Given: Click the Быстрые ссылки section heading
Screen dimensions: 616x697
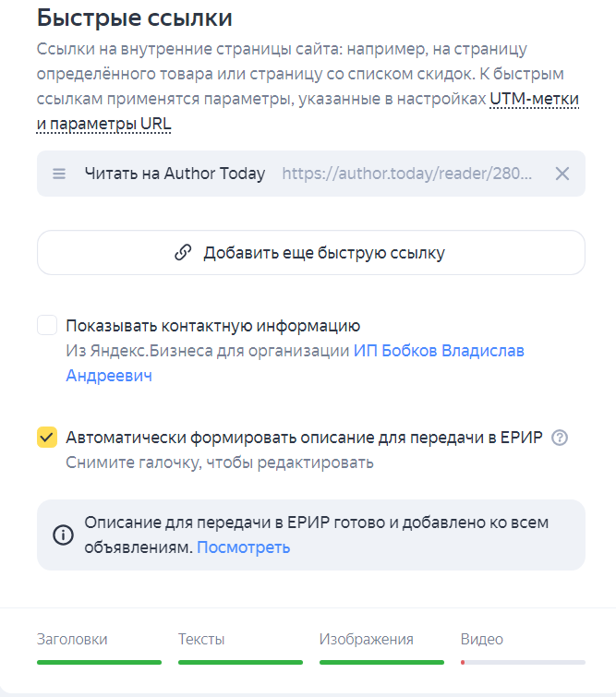Looking at the screenshot, I should coord(135,18).
